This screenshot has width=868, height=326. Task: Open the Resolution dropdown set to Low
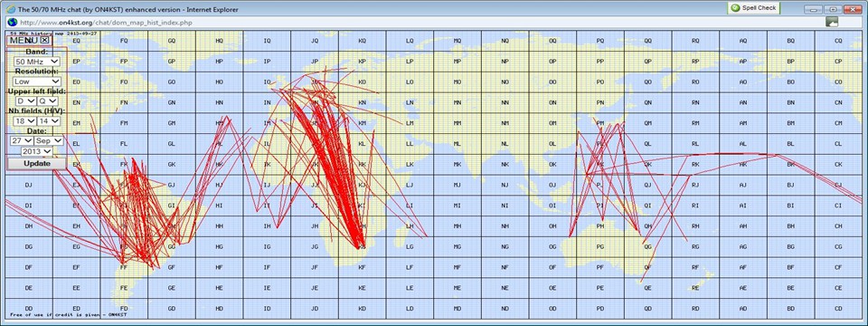(x=37, y=81)
